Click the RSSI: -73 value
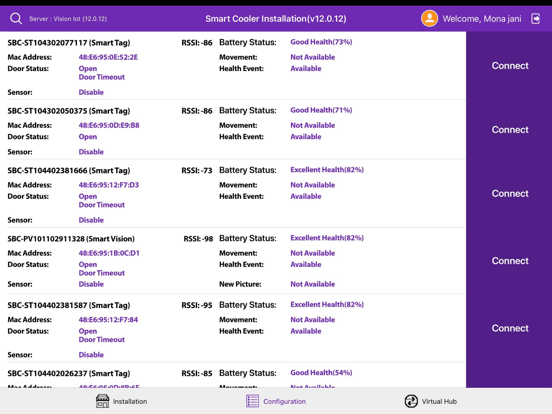This screenshot has width=552, height=414. [x=197, y=170]
